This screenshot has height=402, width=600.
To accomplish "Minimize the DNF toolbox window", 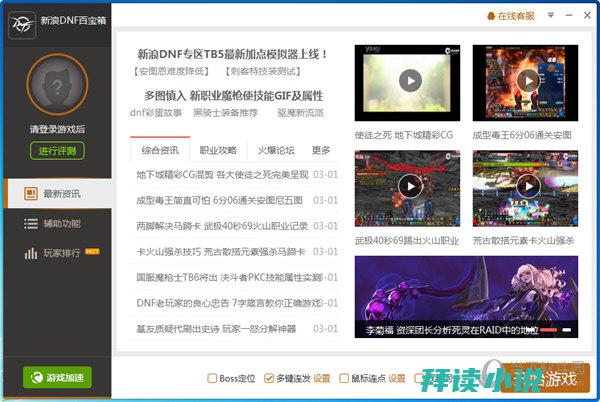I will pos(569,15).
